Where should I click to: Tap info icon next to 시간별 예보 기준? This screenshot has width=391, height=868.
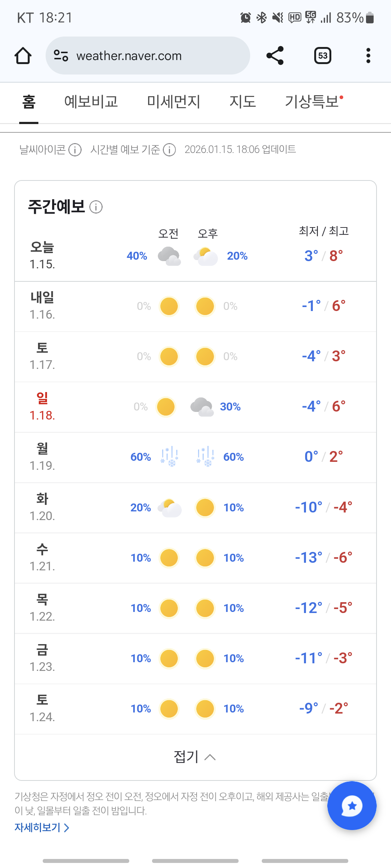coord(169,150)
